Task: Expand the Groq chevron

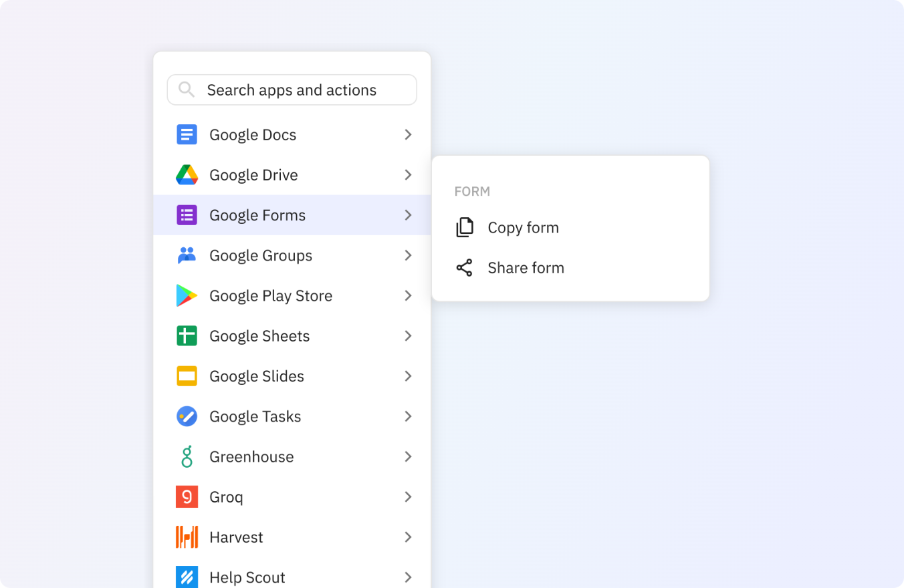Action: (408, 496)
